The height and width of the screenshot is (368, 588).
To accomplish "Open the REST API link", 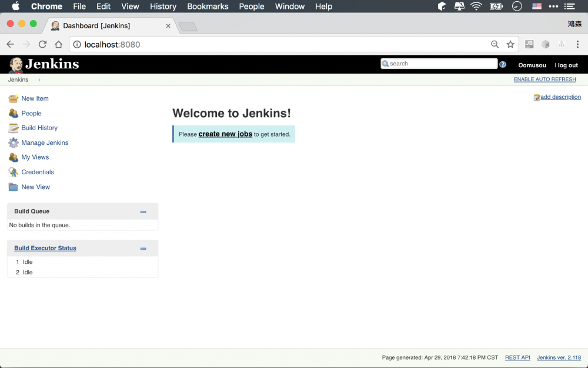I will click(517, 357).
